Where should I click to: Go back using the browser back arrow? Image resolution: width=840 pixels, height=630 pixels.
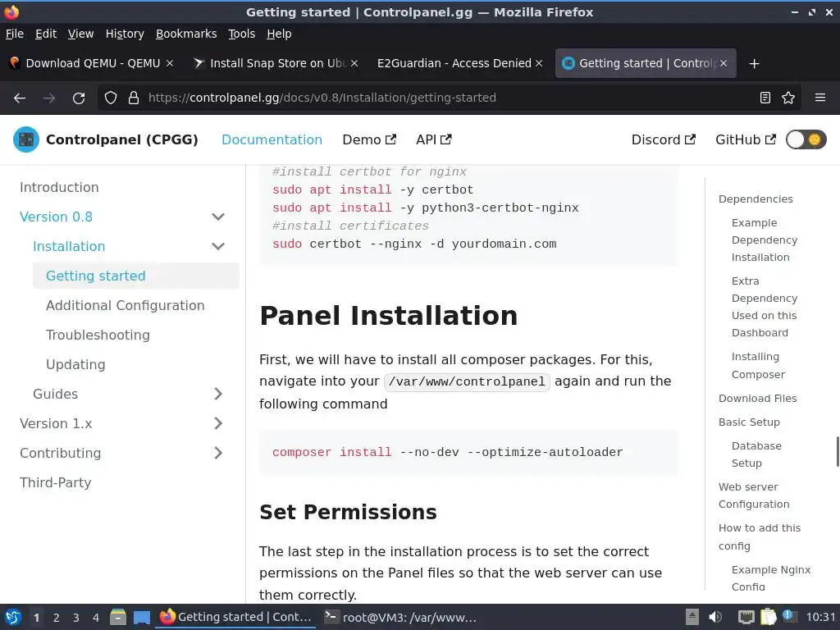20,98
